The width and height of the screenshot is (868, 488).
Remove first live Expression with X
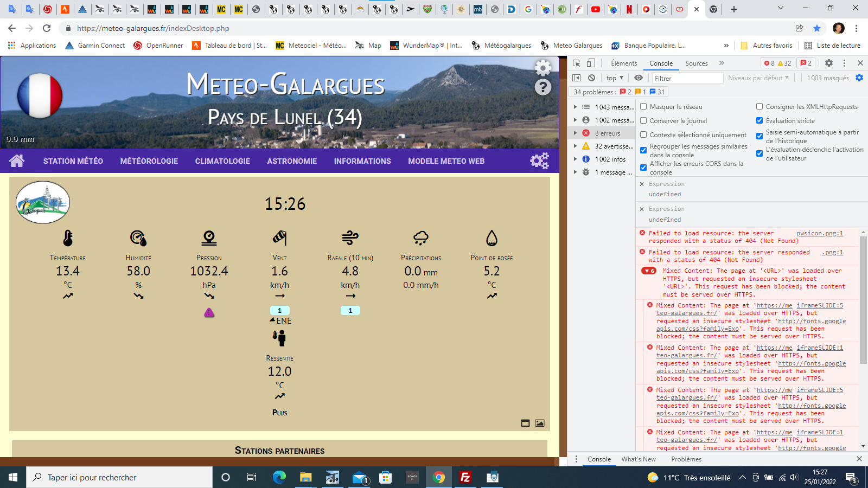pyautogui.click(x=642, y=184)
